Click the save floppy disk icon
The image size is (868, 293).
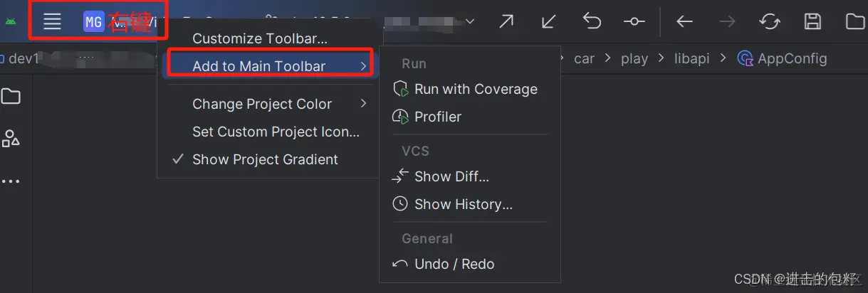coord(812,21)
